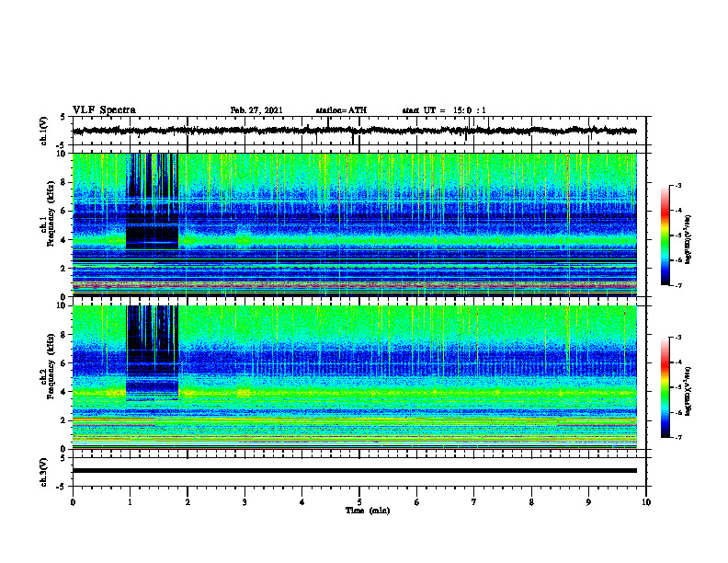Click time axis tick label "7"
Image resolution: width=728 pixels, height=563 pixels.
click(x=474, y=502)
